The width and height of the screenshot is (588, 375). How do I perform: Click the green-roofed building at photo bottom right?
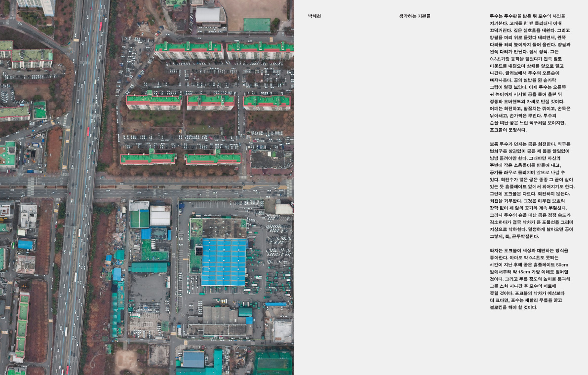pyautogui.click(x=273, y=362)
